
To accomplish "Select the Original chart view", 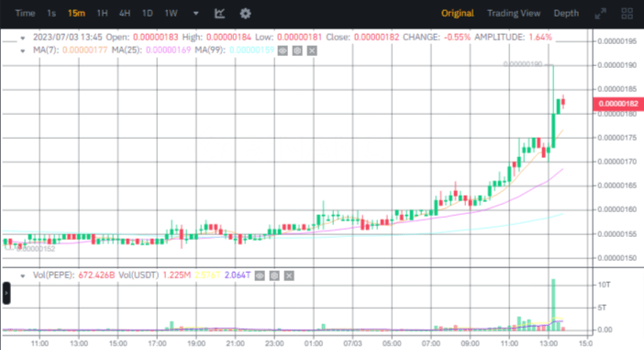I will tap(458, 13).
